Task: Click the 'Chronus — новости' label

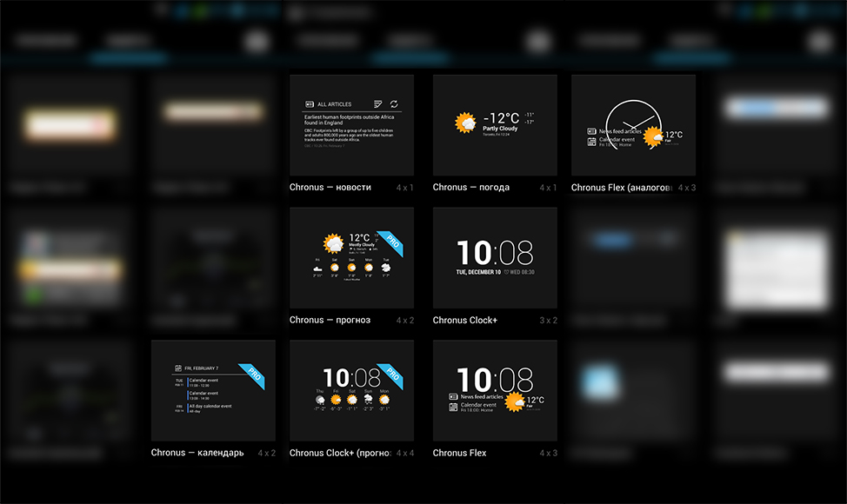Action: pos(330,187)
